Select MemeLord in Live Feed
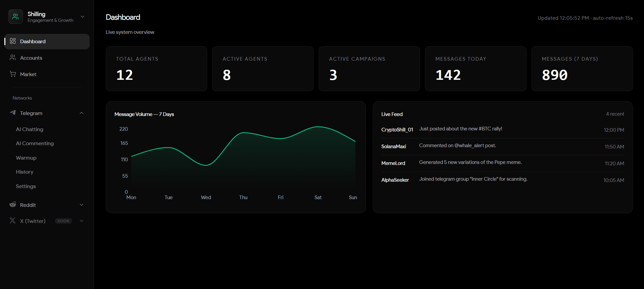Image resolution: width=644 pixels, height=289 pixels. click(393, 163)
